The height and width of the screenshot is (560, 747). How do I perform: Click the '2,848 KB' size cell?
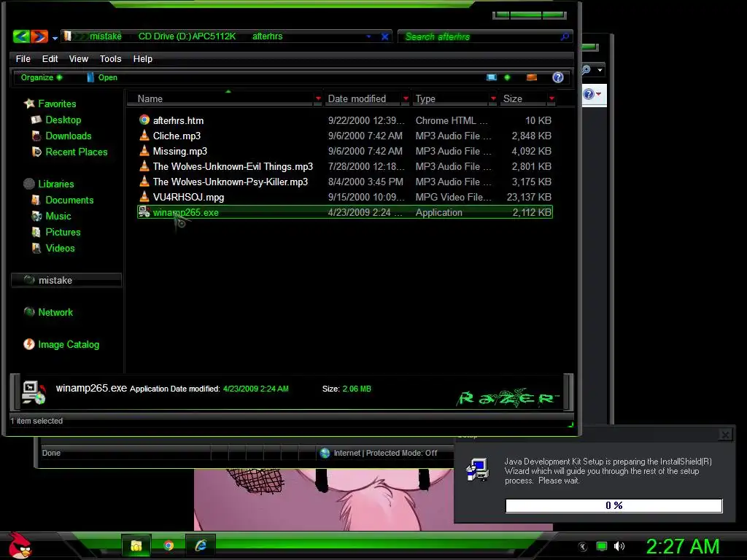click(531, 136)
